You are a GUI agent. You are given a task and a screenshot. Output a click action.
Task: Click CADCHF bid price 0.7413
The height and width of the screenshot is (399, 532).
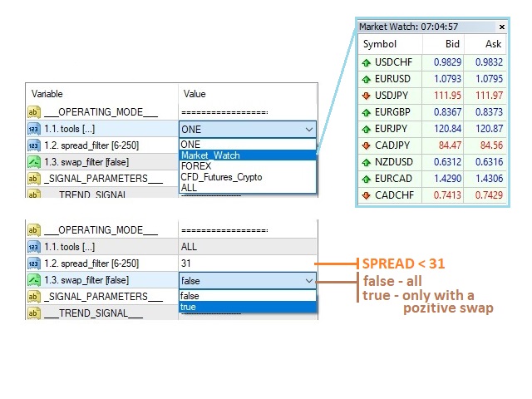point(447,195)
